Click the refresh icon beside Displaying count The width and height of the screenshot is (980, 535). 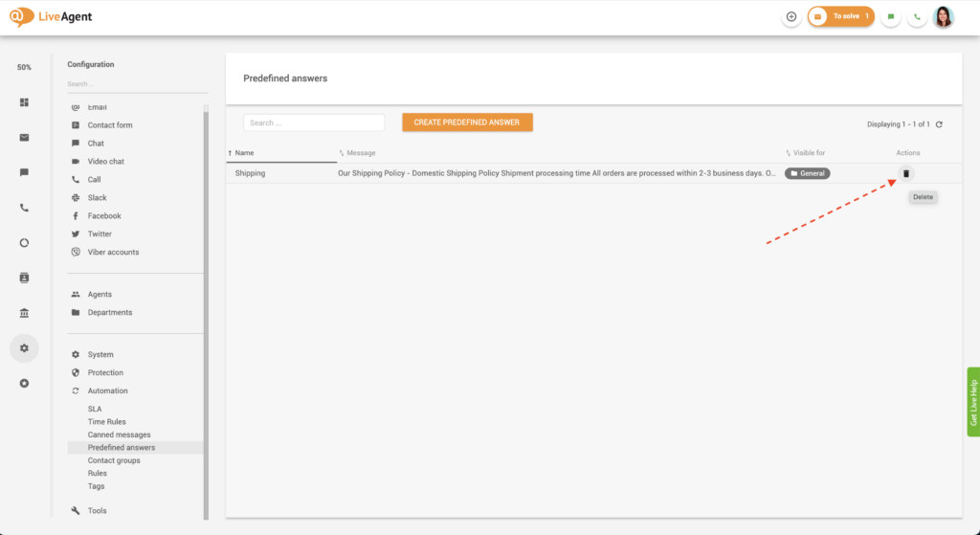(x=939, y=124)
